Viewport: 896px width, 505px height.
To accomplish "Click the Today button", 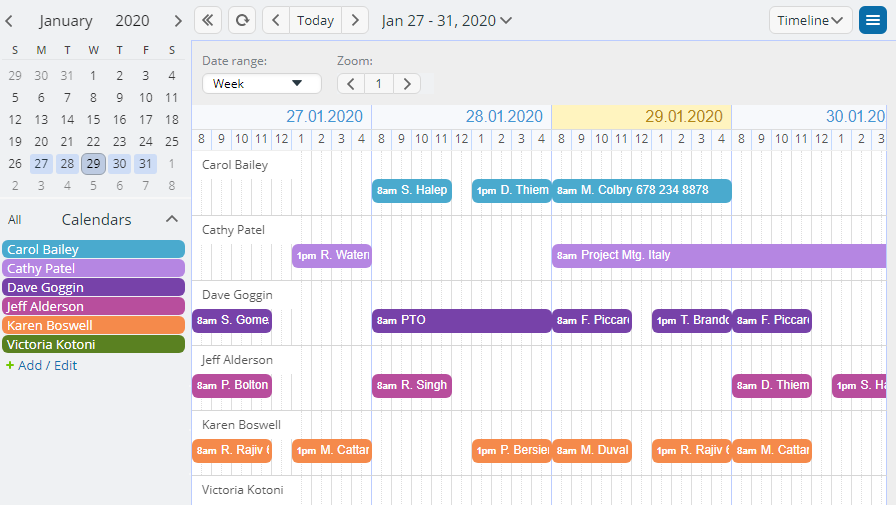I will click(315, 21).
